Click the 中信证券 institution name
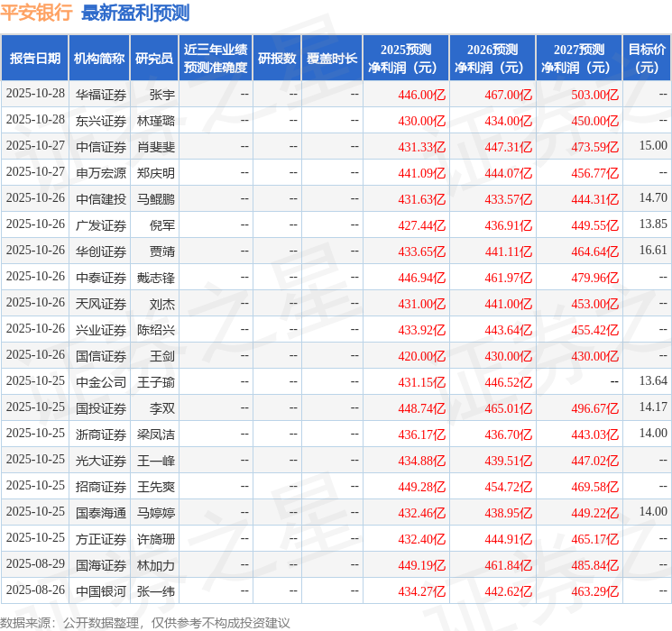 [x=101, y=147]
